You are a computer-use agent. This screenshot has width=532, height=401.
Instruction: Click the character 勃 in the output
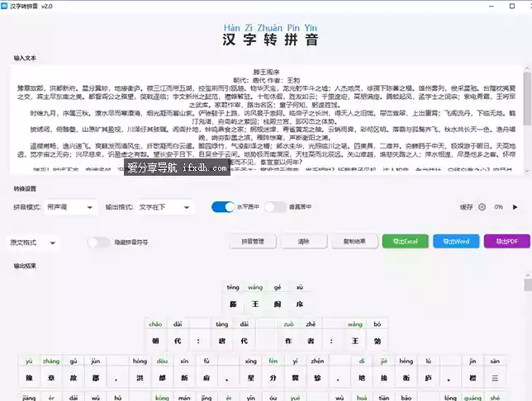click(378, 342)
